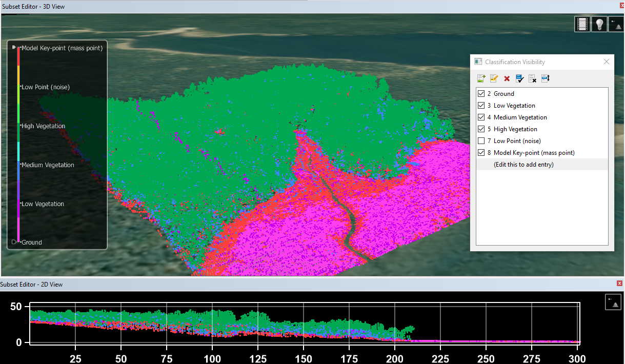625x364 pixels.
Task: Enable the Low Point (noise) checkbox
Action: 481,141
